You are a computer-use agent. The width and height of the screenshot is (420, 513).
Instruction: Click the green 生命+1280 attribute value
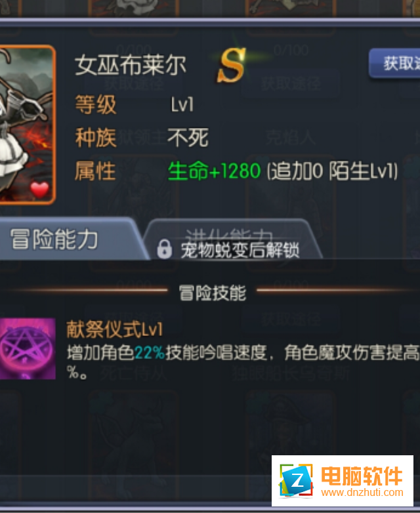[x=214, y=171]
